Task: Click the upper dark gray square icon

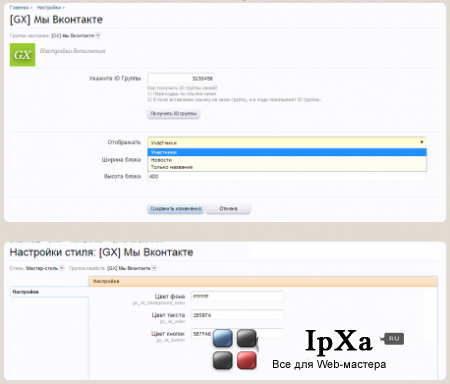Action: pos(247,338)
